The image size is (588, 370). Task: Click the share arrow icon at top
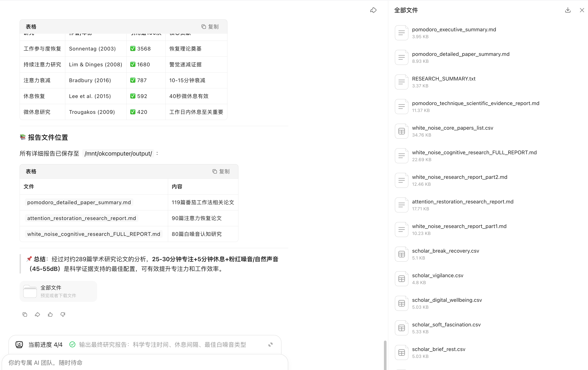[373, 10]
